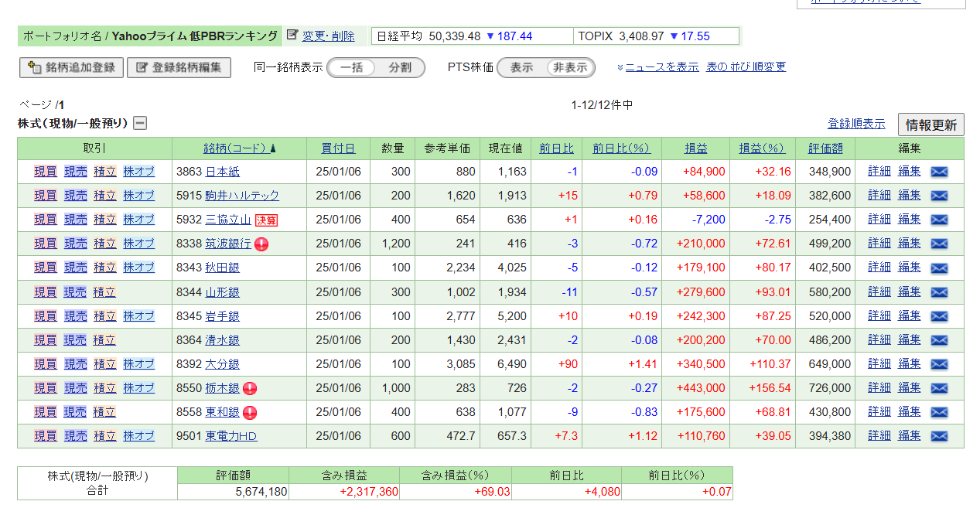Sort table by 評価額 column header

pos(825,148)
